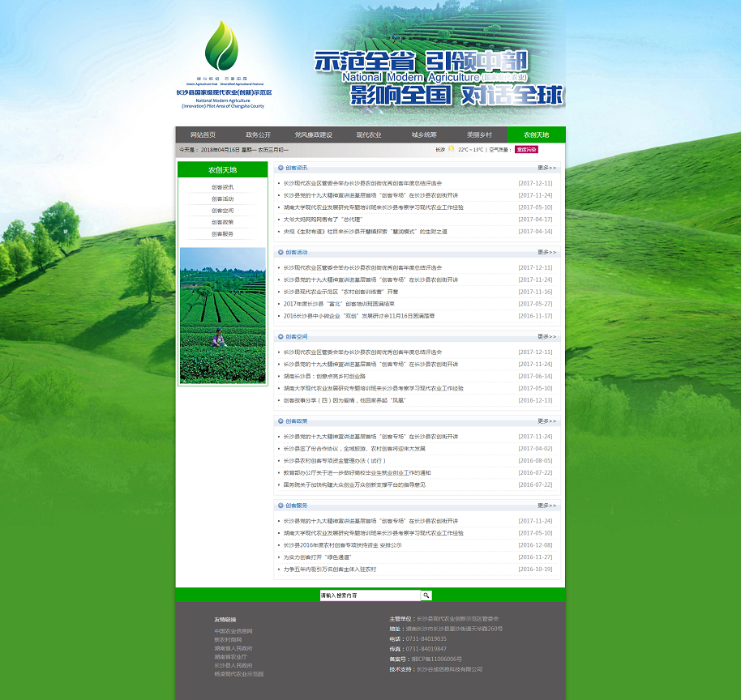Open the 长沙县签了份合作协议 article link
The image size is (741, 700).
tap(354, 449)
